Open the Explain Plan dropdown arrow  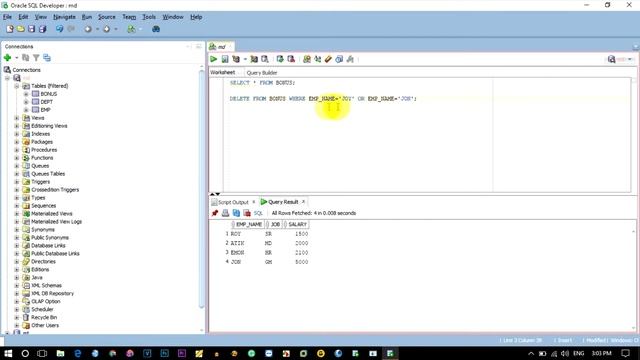245,59
